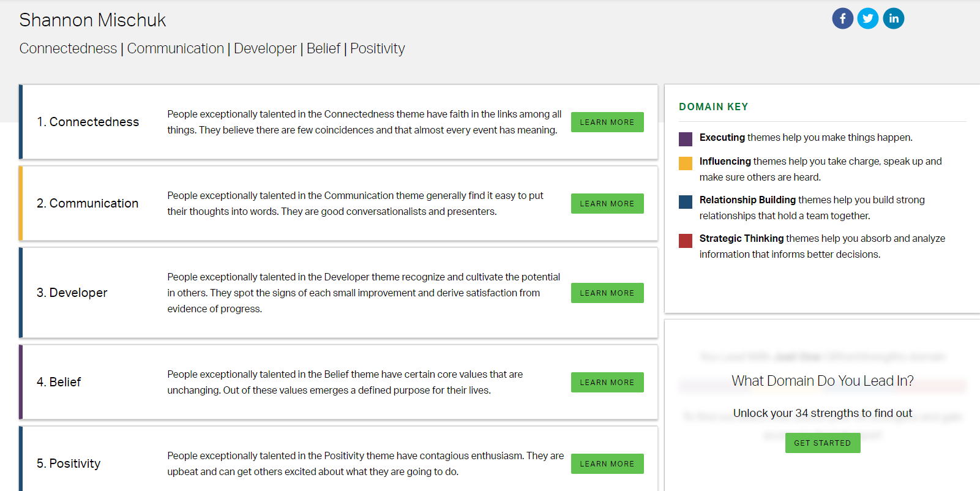Click the red Strategic Thinking swatch
Viewport: 980px width, 491px height.
[686, 241]
